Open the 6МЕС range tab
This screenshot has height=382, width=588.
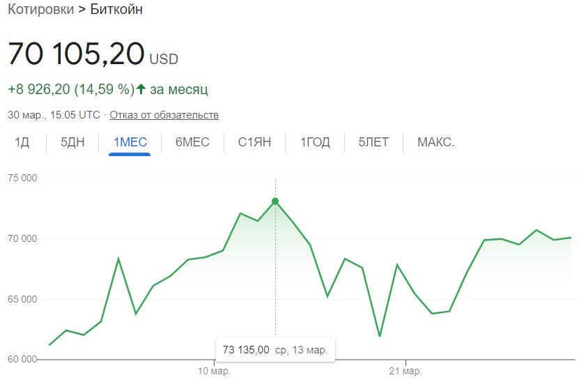(x=192, y=142)
